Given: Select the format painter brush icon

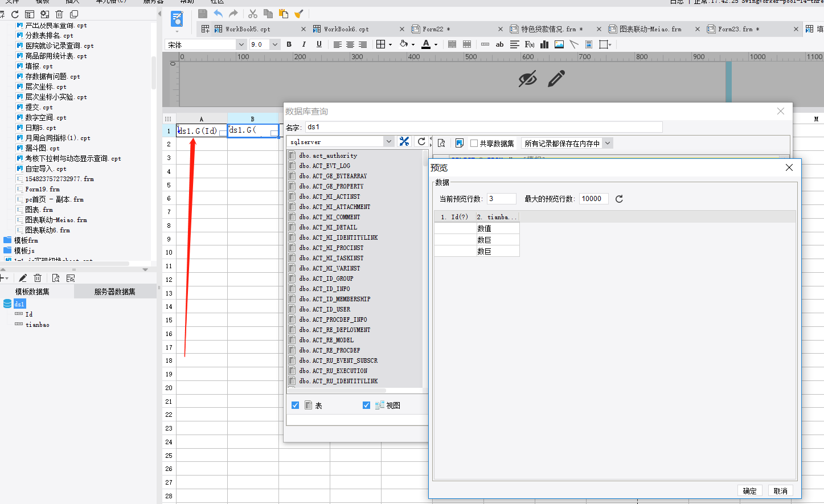Looking at the screenshot, I should click(x=299, y=14).
